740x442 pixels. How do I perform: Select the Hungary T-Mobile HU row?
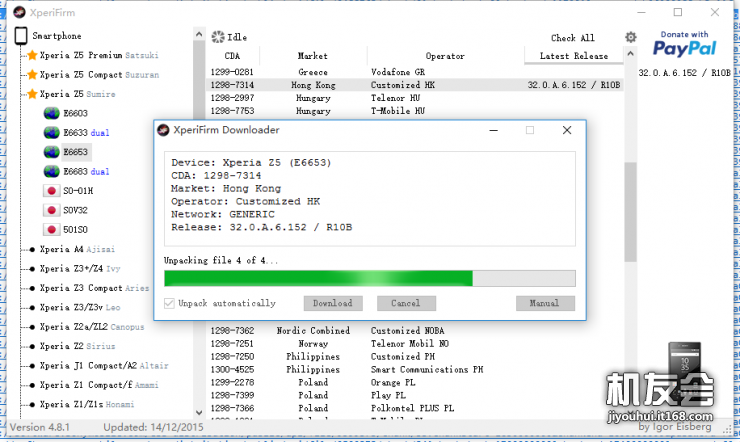(415, 111)
